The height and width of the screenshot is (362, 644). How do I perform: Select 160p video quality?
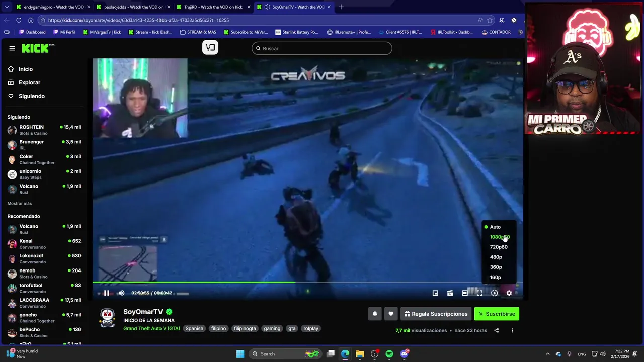496,277
